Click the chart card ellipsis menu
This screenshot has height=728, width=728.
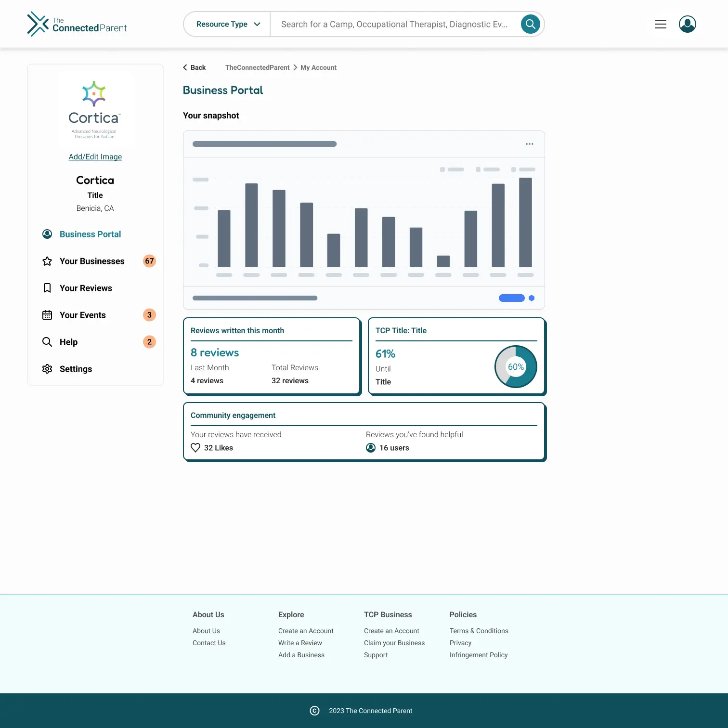[x=529, y=143]
